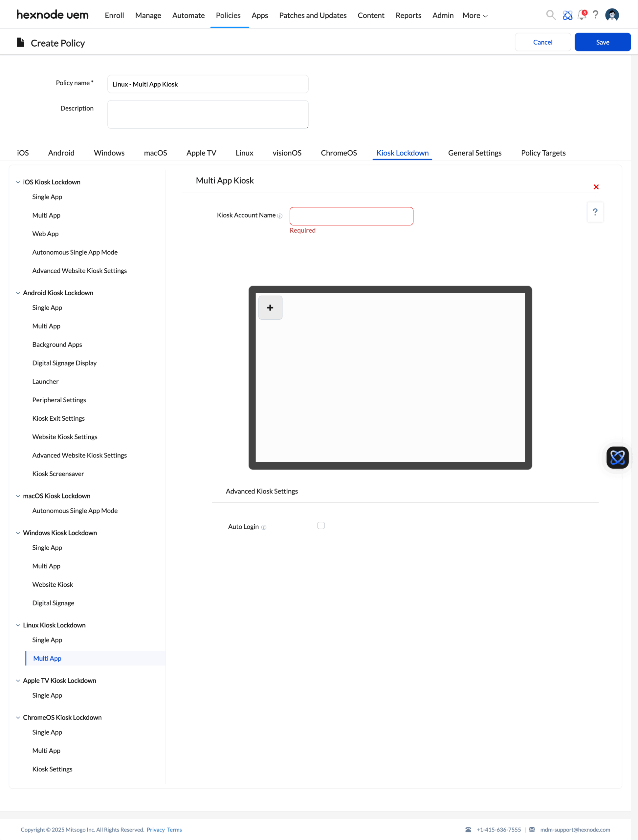Enable the Auto Login checkbox
Image resolution: width=638 pixels, height=840 pixels.
pos(321,526)
